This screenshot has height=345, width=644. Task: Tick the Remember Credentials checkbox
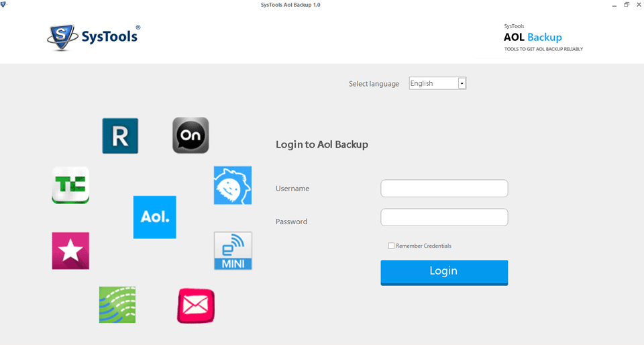[391, 246]
